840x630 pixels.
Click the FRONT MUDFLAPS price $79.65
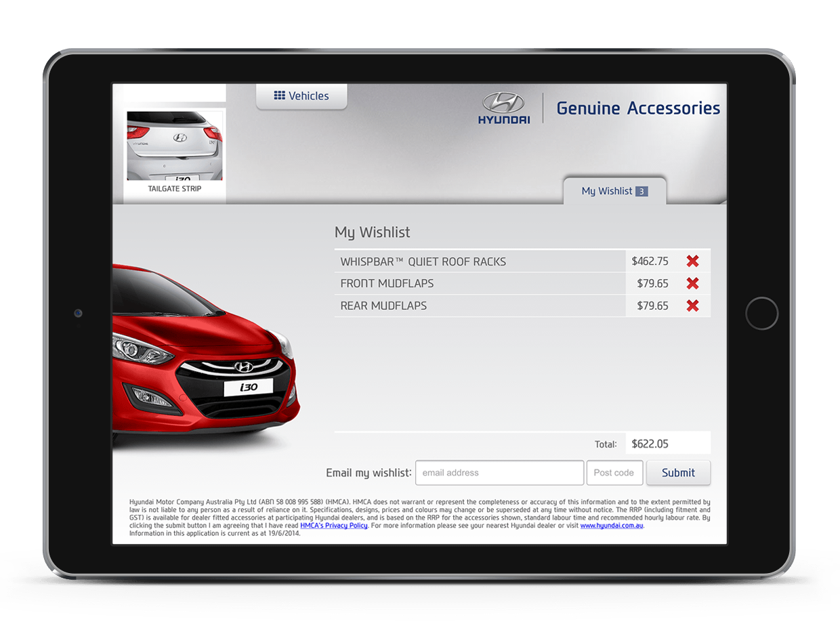[x=652, y=283]
